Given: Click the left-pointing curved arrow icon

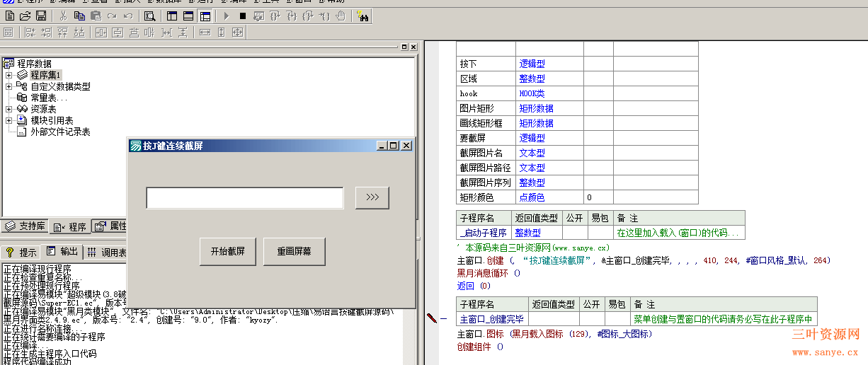Looking at the screenshot, I should pos(128,16).
